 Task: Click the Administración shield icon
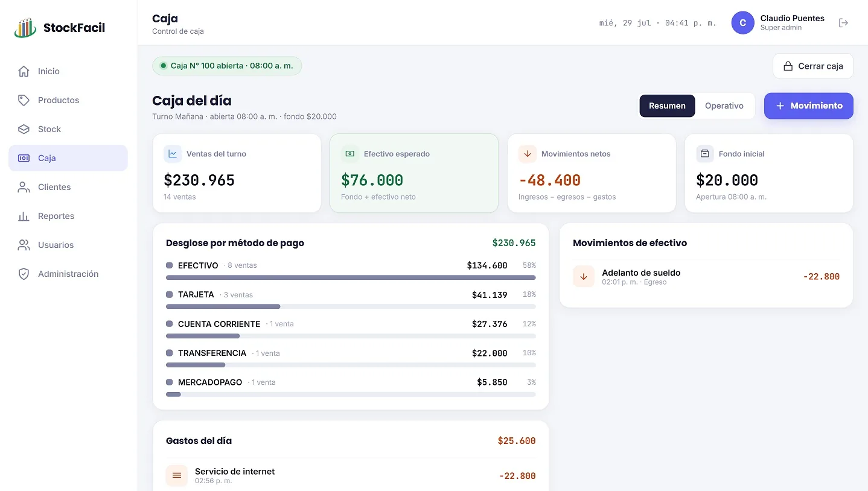coord(24,274)
